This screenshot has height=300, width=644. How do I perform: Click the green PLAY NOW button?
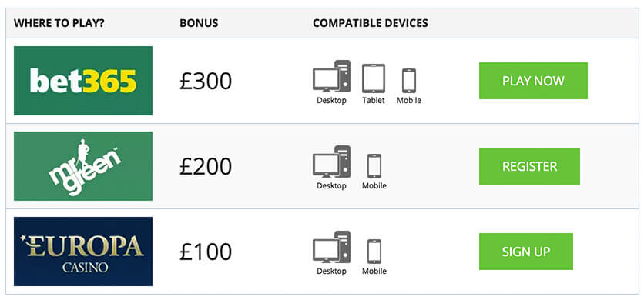533,81
